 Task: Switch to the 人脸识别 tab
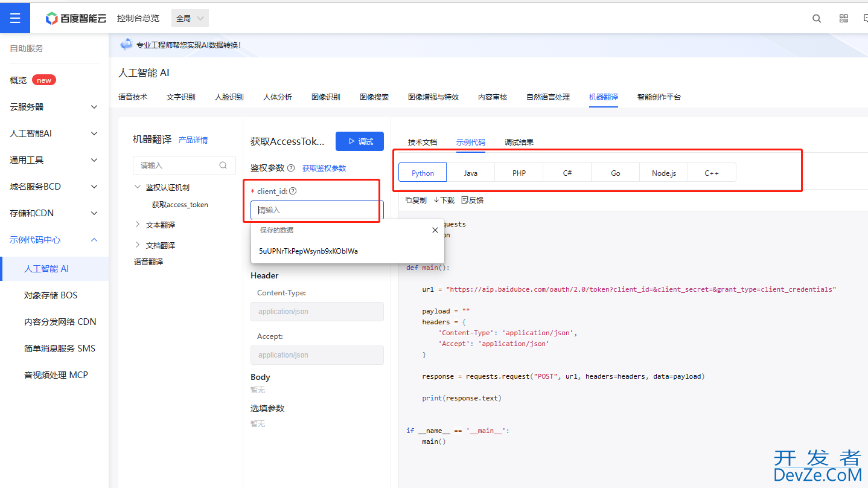point(229,97)
